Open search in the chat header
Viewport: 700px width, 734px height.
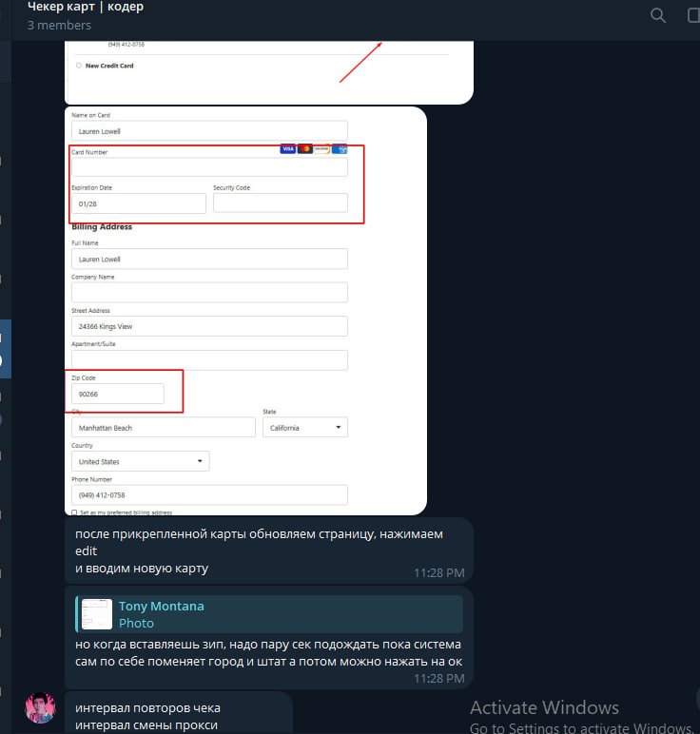point(658,15)
